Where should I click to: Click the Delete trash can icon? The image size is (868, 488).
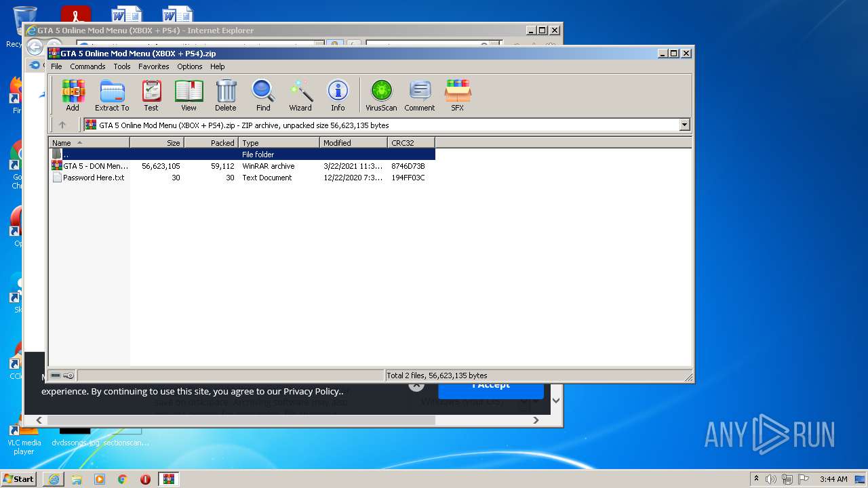click(x=226, y=95)
